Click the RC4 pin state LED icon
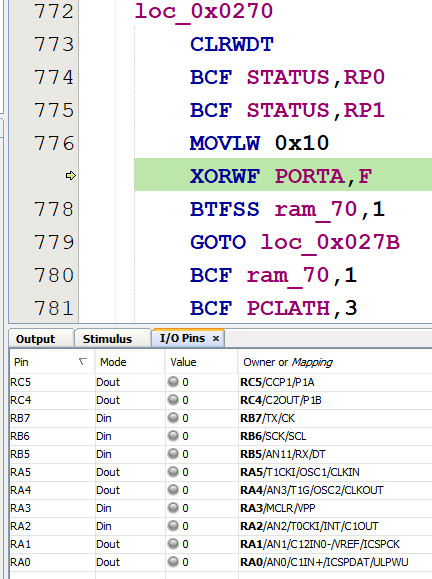The width and height of the screenshot is (432, 579). 173,400
